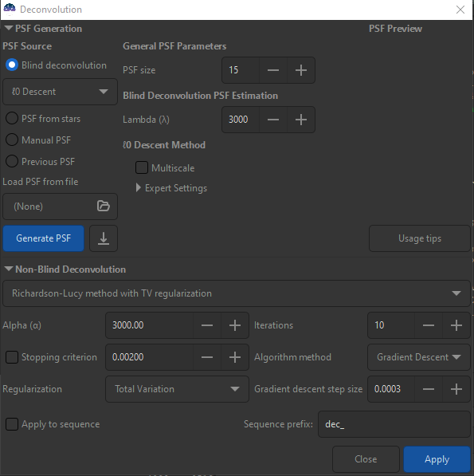
Task: Decrease PSF size with minus icon
Action: [273, 70]
